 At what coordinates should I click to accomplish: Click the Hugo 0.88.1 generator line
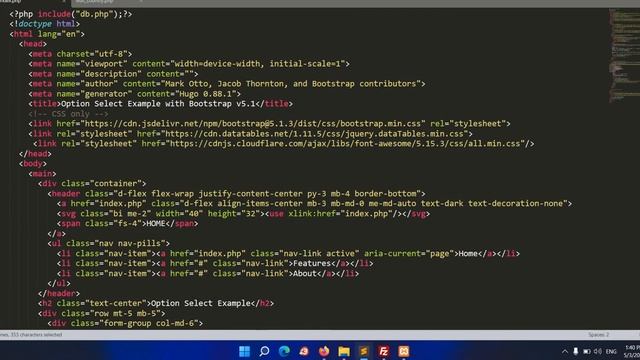(x=135, y=94)
